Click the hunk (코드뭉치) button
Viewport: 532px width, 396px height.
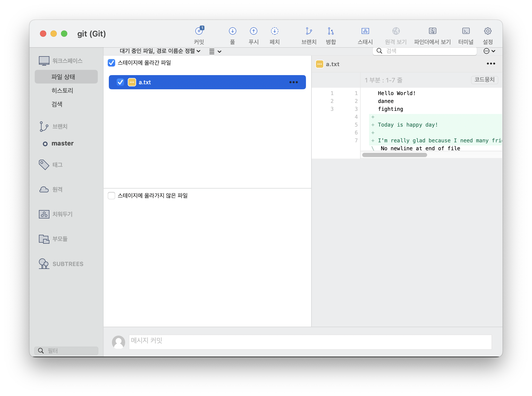pyautogui.click(x=484, y=80)
